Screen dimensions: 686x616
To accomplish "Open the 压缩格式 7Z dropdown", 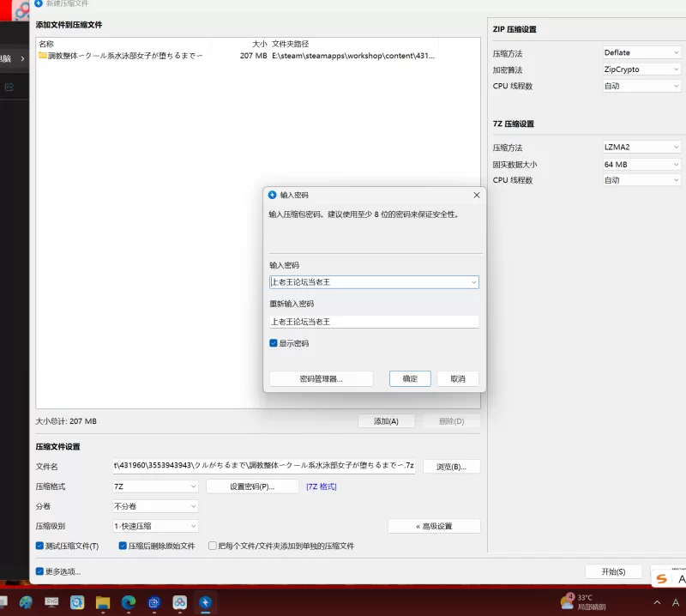I will (155, 486).
